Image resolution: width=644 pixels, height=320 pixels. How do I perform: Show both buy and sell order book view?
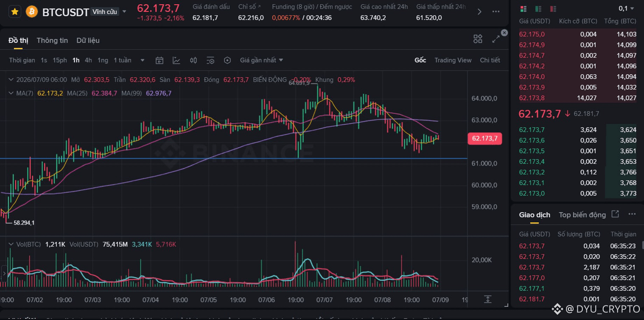[x=523, y=8]
